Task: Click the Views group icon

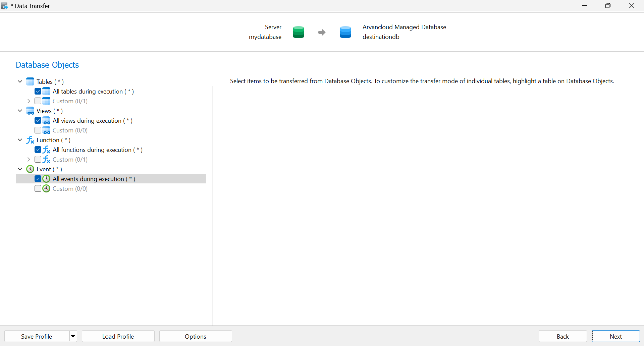Action: pos(30,111)
